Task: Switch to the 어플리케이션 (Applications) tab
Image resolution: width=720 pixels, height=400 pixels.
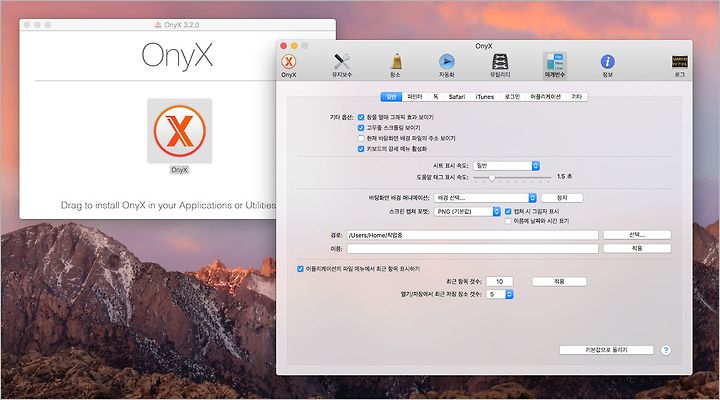Action: pyautogui.click(x=546, y=96)
